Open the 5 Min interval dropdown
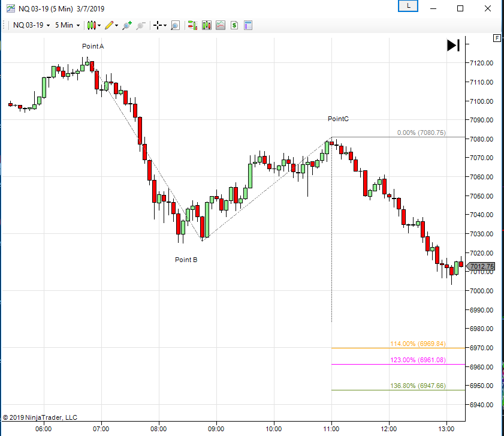This screenshot has width=504, height=436. pos(67,25)
